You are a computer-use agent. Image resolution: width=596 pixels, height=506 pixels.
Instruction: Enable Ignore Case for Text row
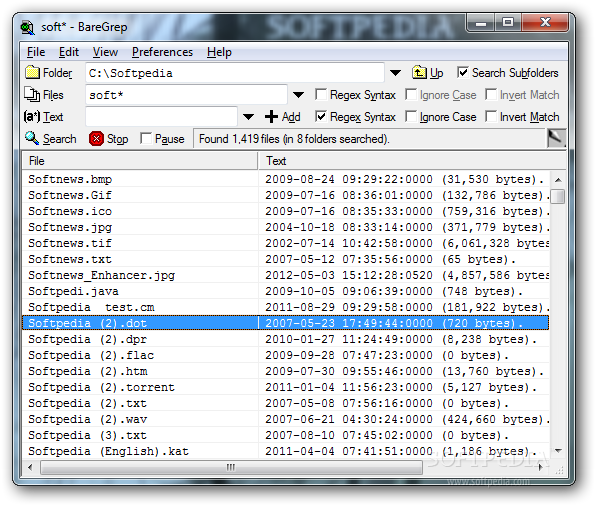point(411,116)
